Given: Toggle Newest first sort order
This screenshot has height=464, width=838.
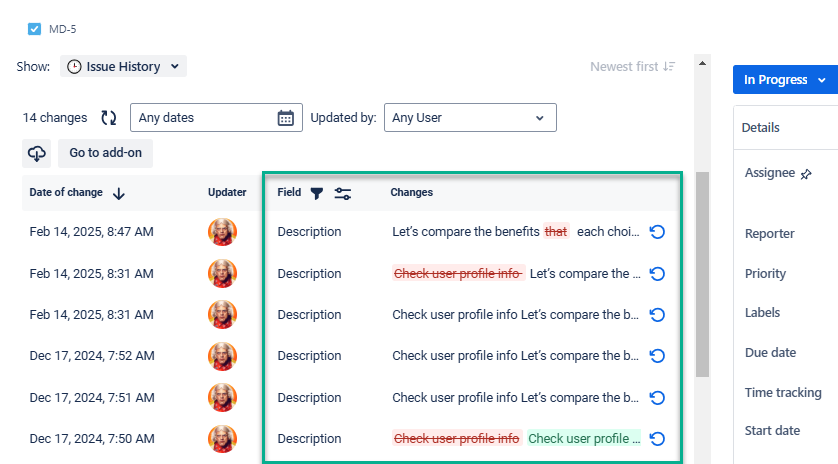Looking at the screenshot, I should [632, 66].
